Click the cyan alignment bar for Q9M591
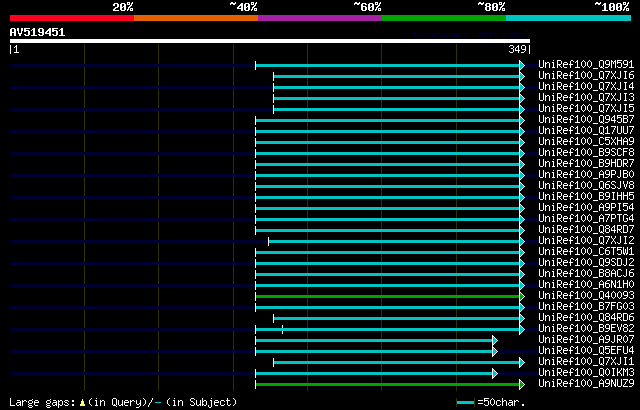Image resolution: width=640 pixels, height=410 pixels. pyautogui.click(x=387, y=65)
